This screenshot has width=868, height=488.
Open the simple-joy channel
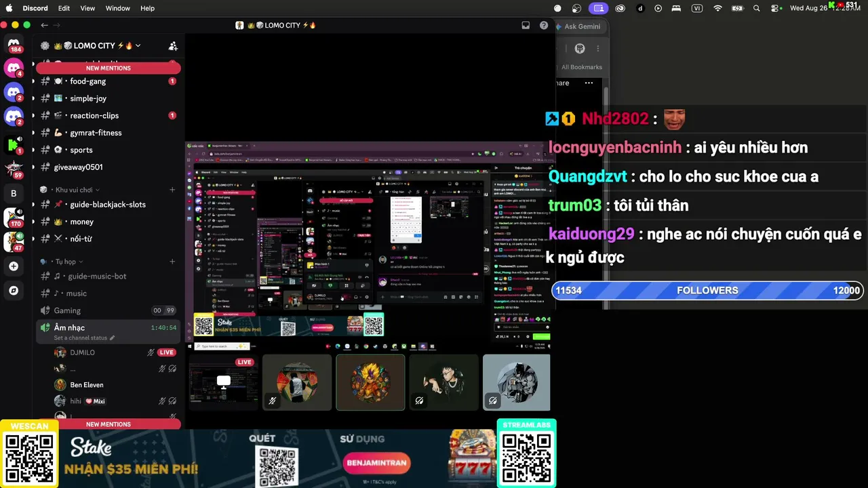tap(107, 98)
